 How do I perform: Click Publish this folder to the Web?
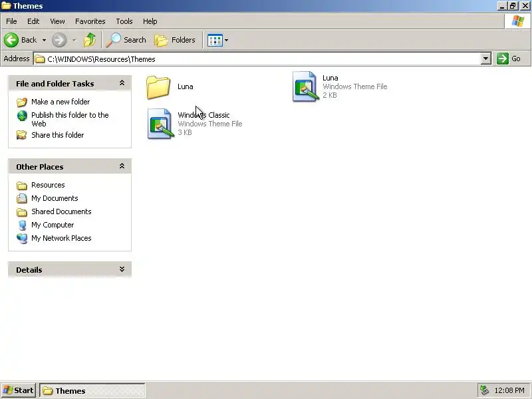pyautogui.click(x=70, y=119)
